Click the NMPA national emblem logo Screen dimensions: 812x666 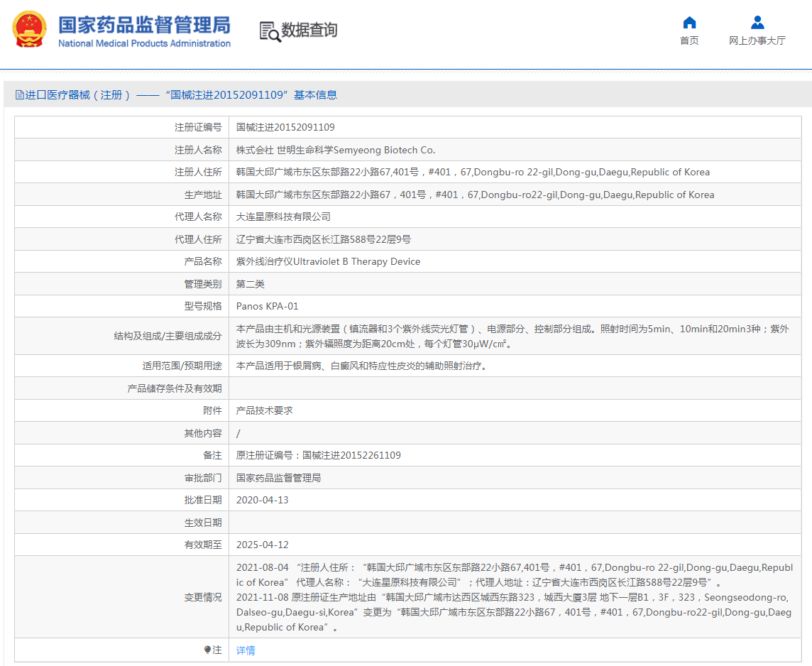28,31
